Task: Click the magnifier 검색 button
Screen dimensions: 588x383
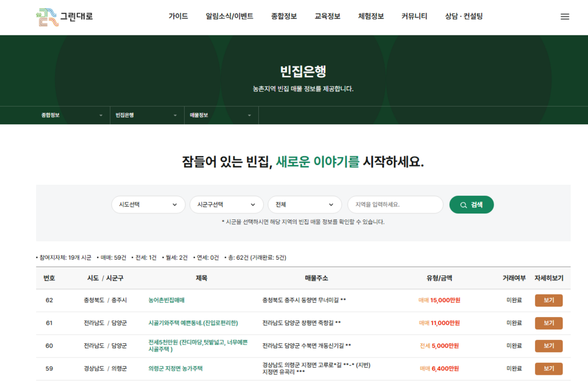Action: (471, 205)
